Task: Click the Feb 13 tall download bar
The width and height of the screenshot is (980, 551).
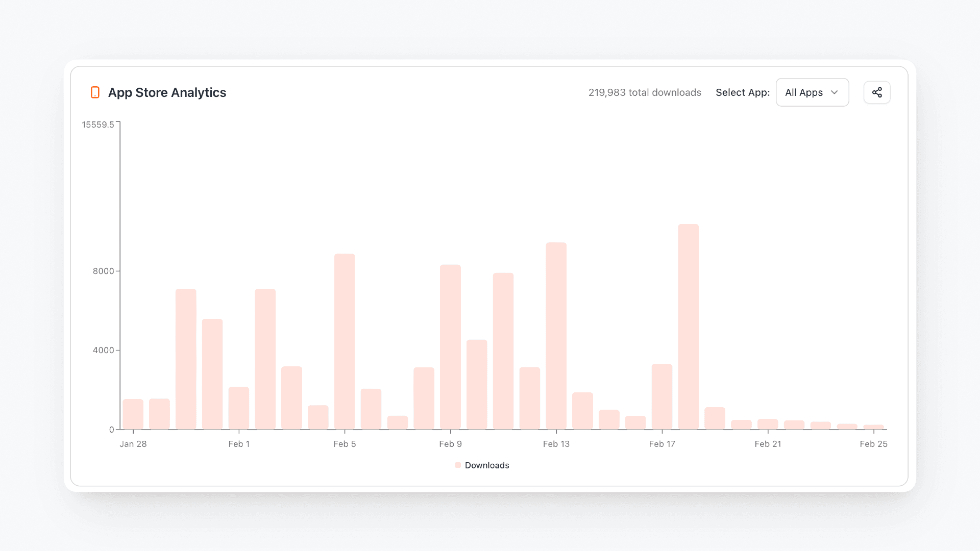Action: pos(556,337)
